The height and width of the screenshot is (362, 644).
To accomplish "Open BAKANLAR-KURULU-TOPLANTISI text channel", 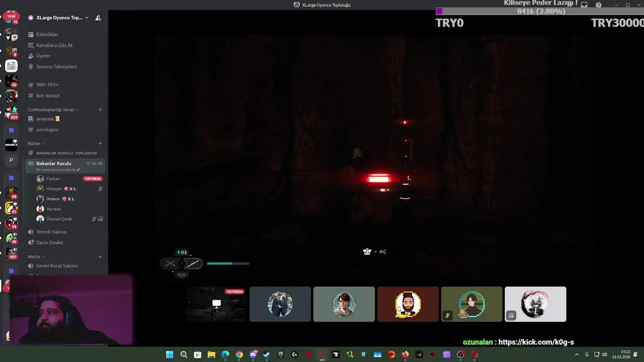I will coord(65,153).
